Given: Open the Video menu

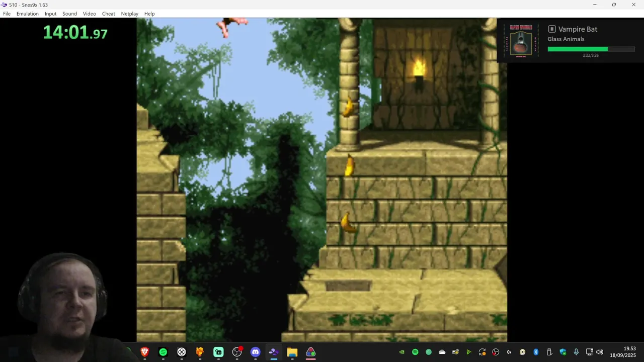Looking at the screenshot, I should [90, 14].
